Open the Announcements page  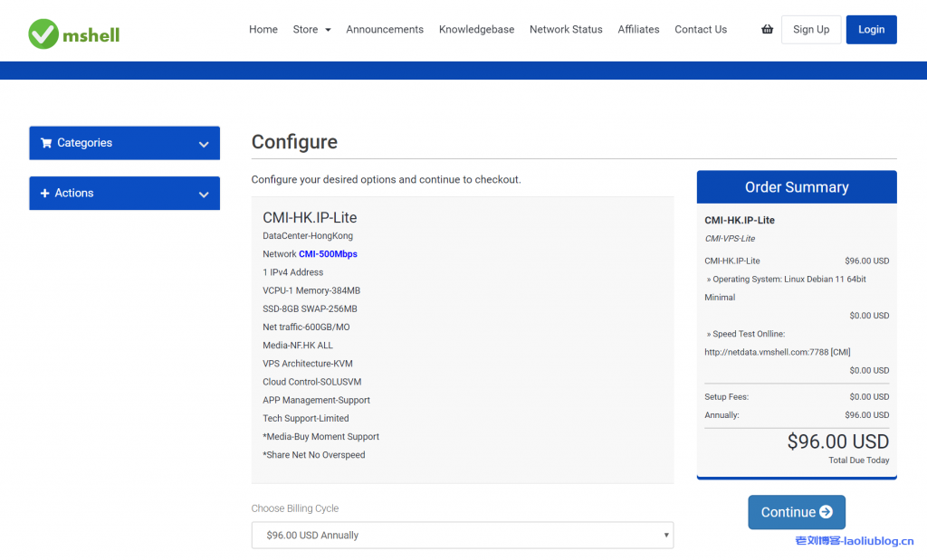coord(384,30)
